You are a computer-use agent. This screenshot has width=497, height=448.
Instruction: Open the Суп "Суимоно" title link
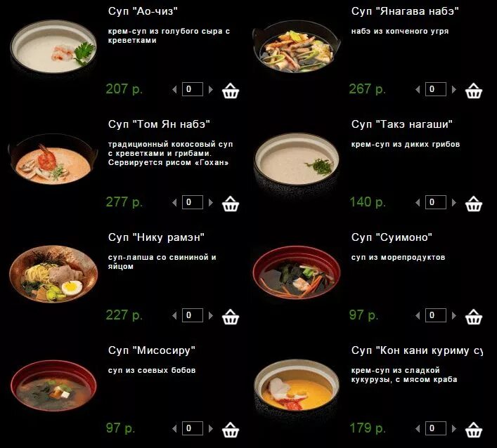coord(392,237)
